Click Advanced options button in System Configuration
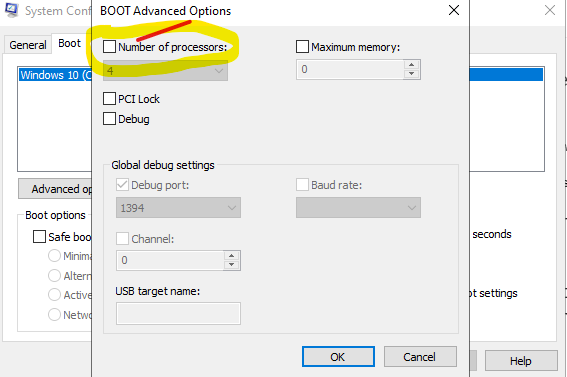This screenshot has width=567, height=377. [x=55, y=189]
